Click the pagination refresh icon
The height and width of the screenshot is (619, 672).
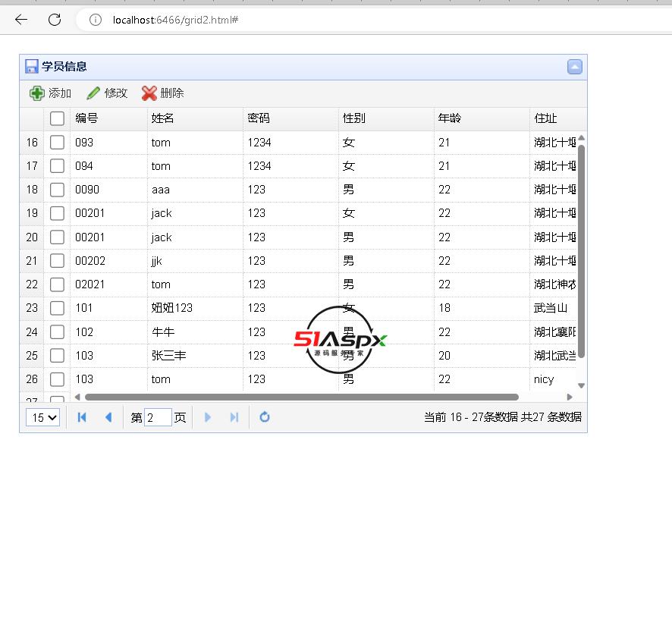pos(265,417)
